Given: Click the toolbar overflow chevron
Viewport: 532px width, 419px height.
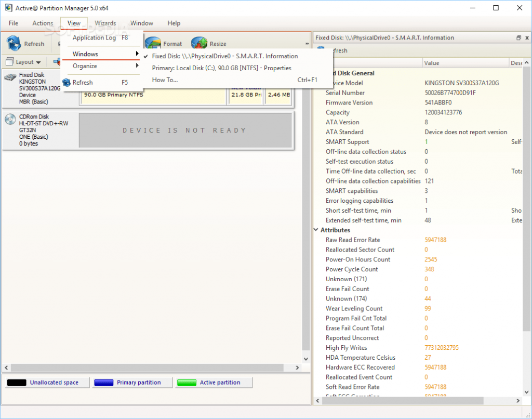Looking at the screenshot, I should point(307,44).
